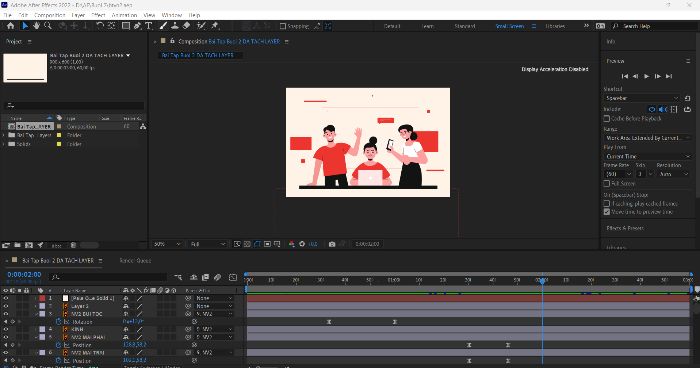Screen dimensions: 700x368
Task: Open Resolution Auto dropdown in Preview
Action: pyautogui.click(x=673, y=174)
